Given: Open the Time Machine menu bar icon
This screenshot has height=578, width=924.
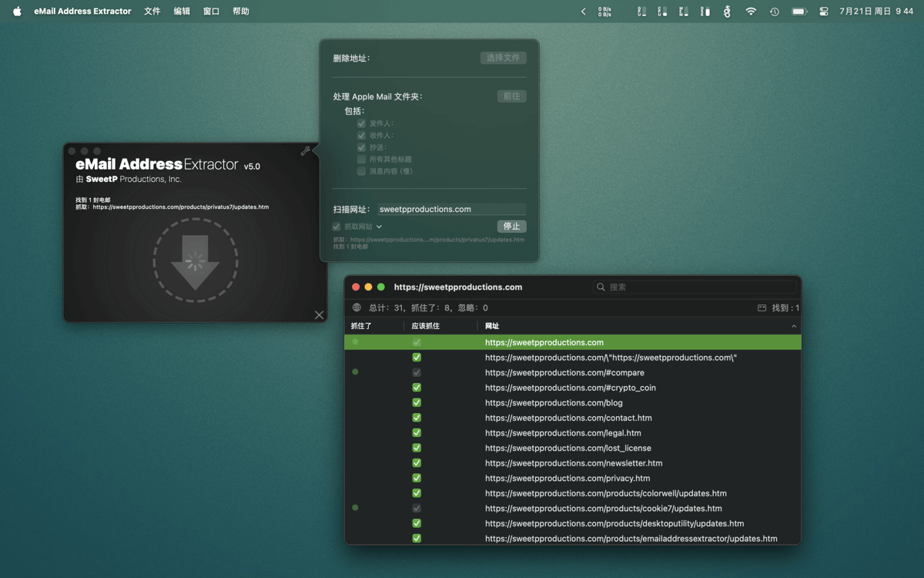Looking at the screenshot, I should coord(775,12).
